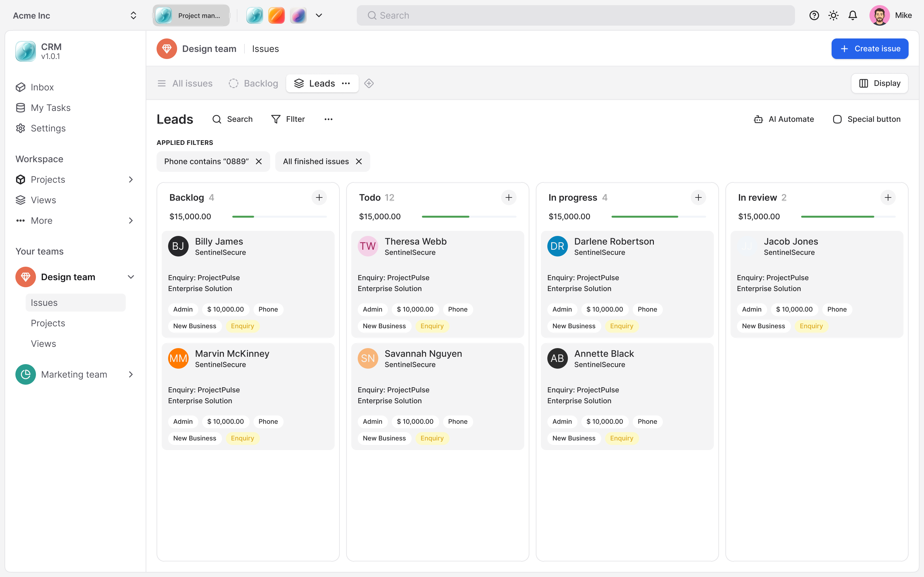Click the location/target icon next to Leads tab
Image resolution: width=924 pixels, height=577 pixels.
[x=369, y=83]
